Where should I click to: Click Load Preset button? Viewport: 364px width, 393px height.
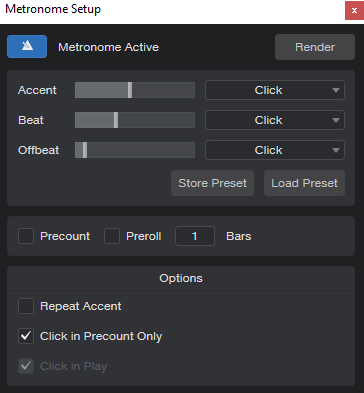tap(304, 183)
